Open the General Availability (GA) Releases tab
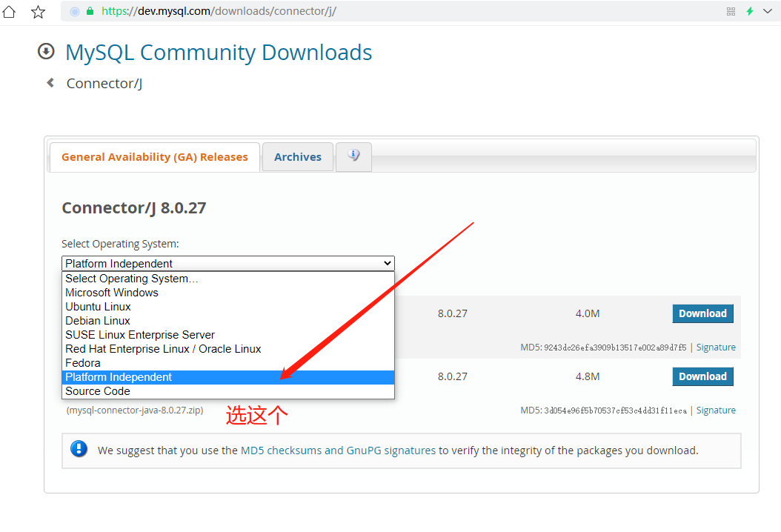The width and height of the screenshot is (781, 532). pos(154,156)
